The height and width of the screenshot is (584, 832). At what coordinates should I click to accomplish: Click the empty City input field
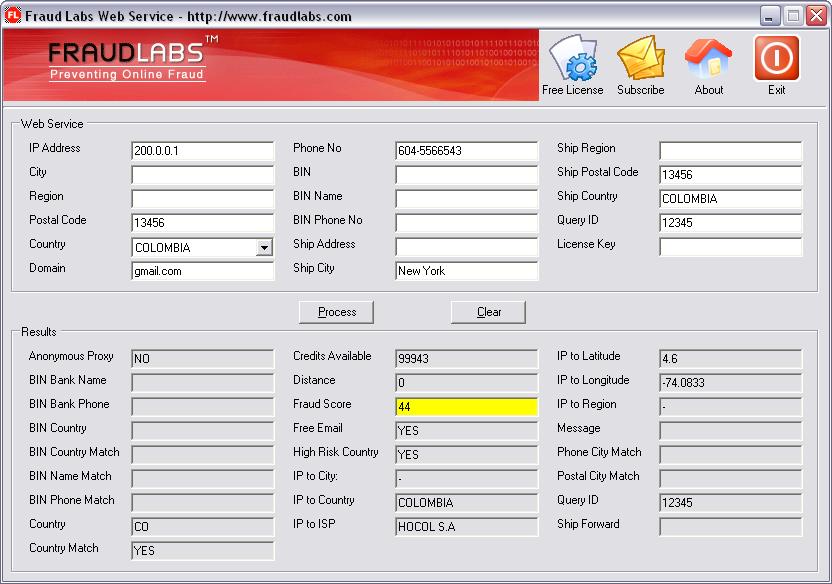click(202, 175)
